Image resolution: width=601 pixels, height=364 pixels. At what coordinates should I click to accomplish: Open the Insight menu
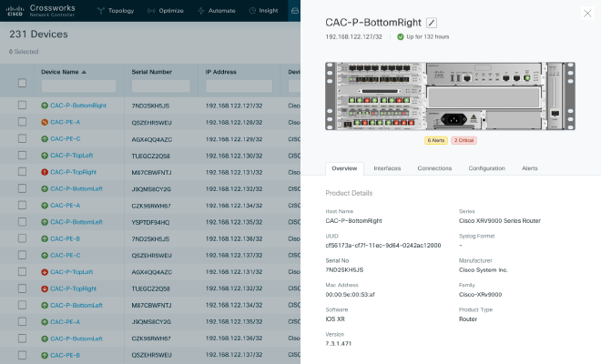[x=263, y=11]
